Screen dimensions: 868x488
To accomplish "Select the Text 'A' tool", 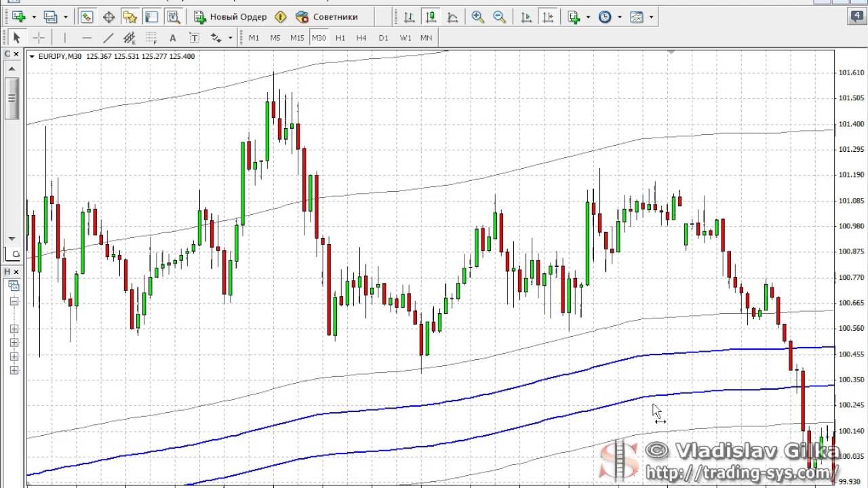I will (173, 38).
